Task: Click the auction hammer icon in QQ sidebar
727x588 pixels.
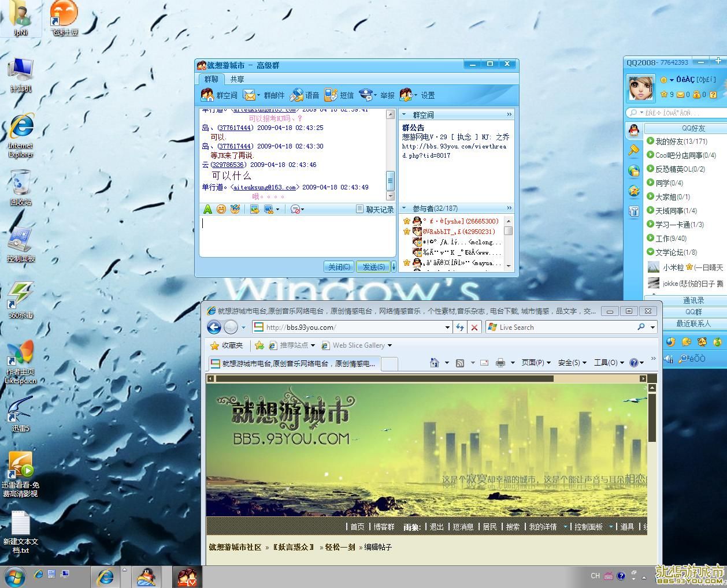Action: [x=634, y=150]
